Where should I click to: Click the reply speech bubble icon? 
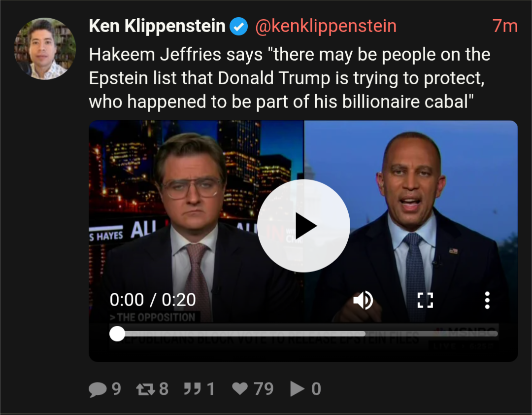click(x=98, y=389)
